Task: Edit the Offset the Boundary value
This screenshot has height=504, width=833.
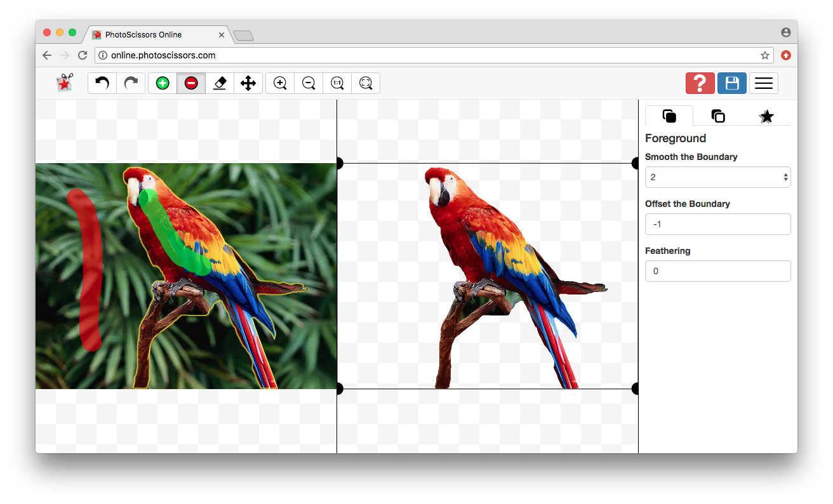Action: pos(717,223)
